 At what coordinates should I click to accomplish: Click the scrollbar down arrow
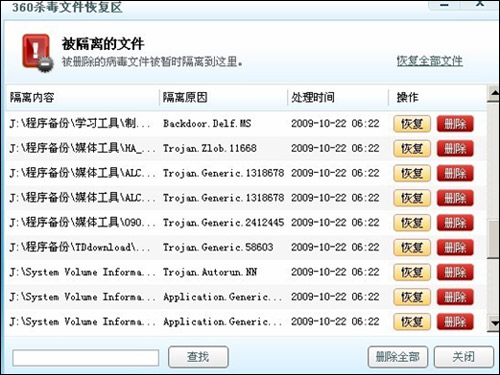(493, 323)
